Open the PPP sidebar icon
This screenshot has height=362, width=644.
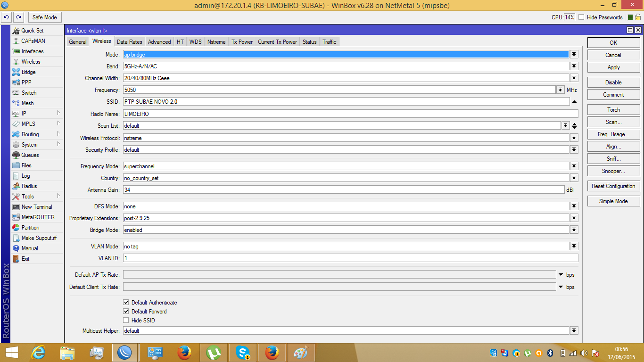tap(16, 82)
